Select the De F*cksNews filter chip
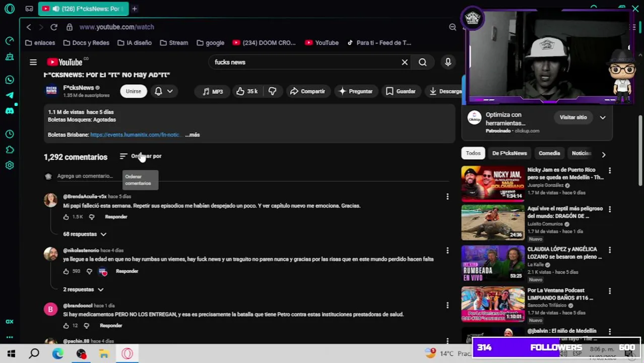 point(509,153)
